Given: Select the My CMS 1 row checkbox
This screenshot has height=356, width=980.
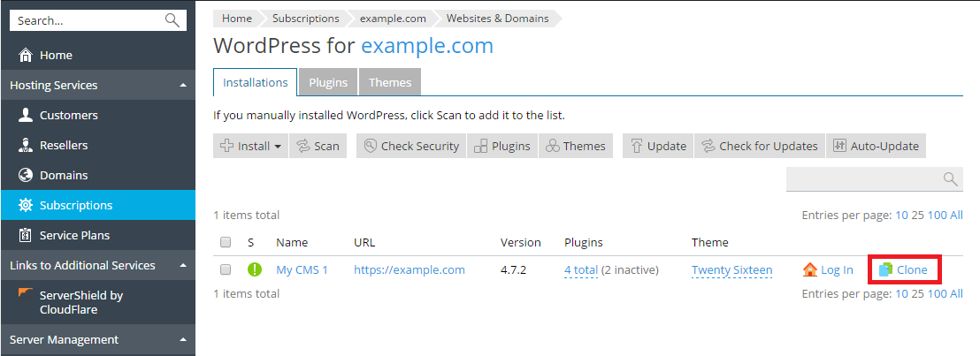Looking at the screenshot, I should point(226,269).
